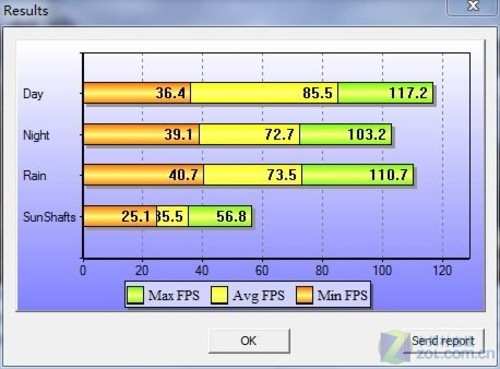Click the Max FPS legend label
This screenshot has height=369, width=500.
[174, 295]
